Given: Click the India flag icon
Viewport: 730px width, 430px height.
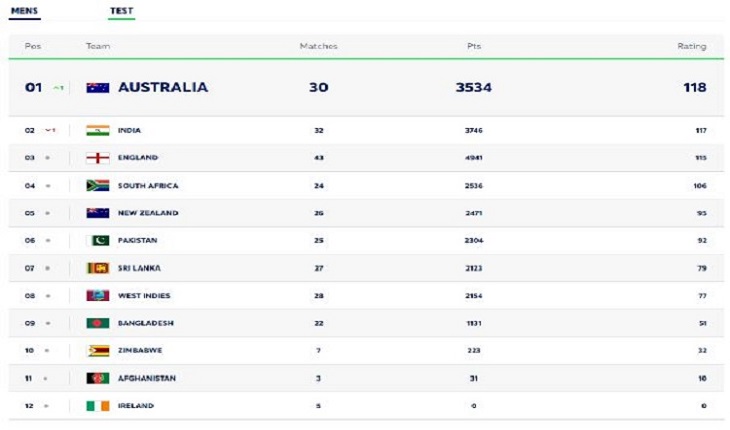Looking at the screenshot, I should pyautogui.click(x=98, y=130).
